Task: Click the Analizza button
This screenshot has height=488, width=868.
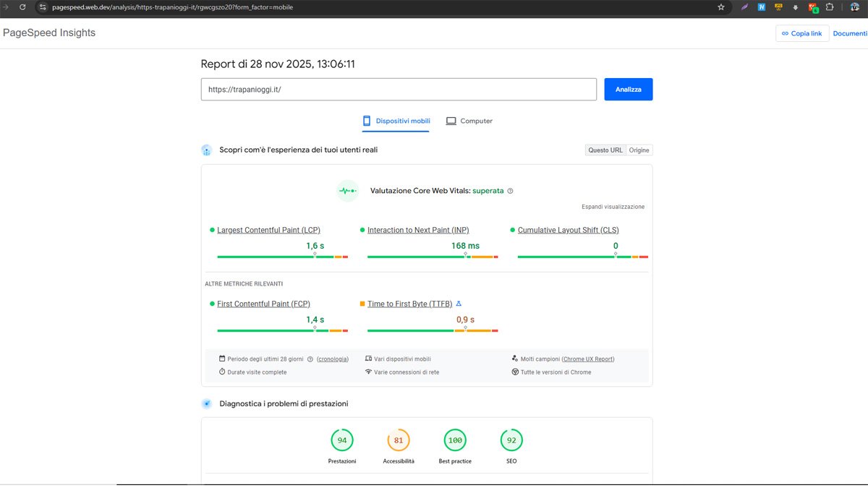Action: 627,89
